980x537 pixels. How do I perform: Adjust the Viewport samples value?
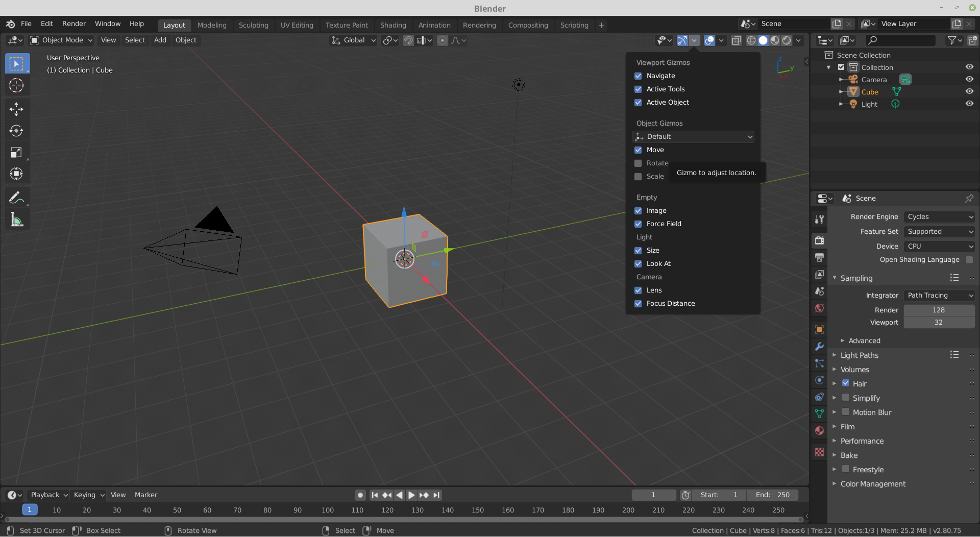coord(939,322)
